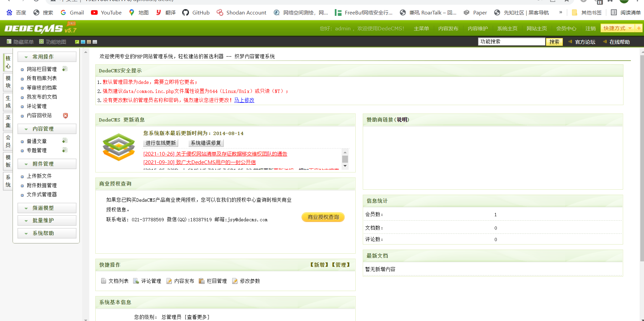Viewport: 644px width, 321px height.
Task: Click the 商业授权查询 yellow button
Action: 323,217
